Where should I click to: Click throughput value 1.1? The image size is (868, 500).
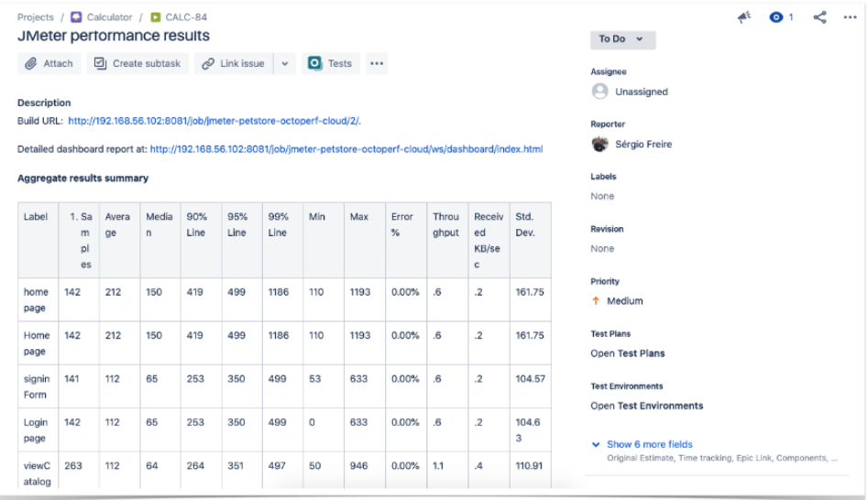coord(438,466)
